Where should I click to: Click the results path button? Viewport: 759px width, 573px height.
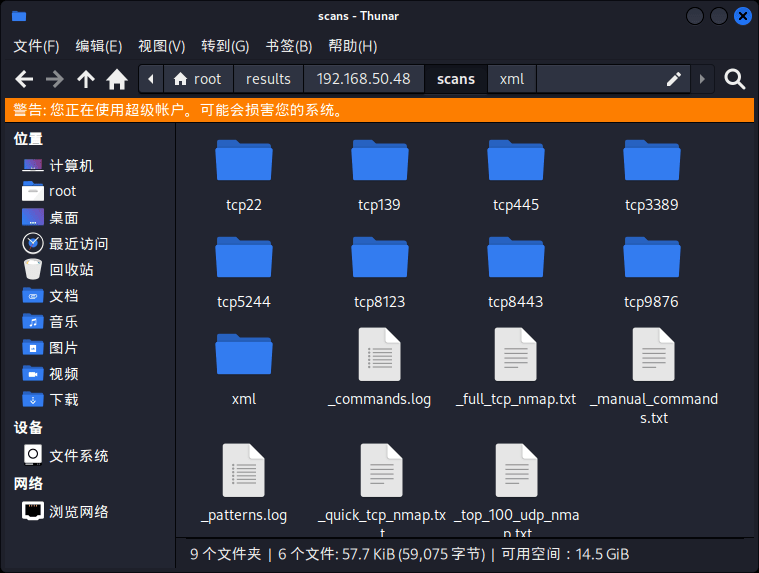point(268,79)
